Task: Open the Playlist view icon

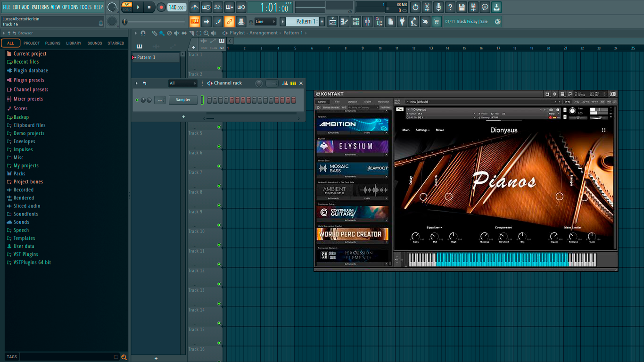Action: [x=333, y=21]
